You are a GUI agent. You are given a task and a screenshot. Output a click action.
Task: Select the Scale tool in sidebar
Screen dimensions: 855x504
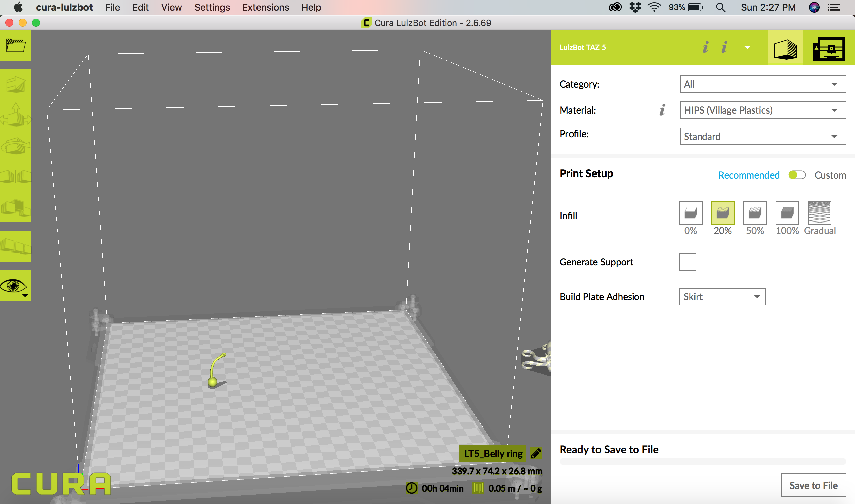15,115
